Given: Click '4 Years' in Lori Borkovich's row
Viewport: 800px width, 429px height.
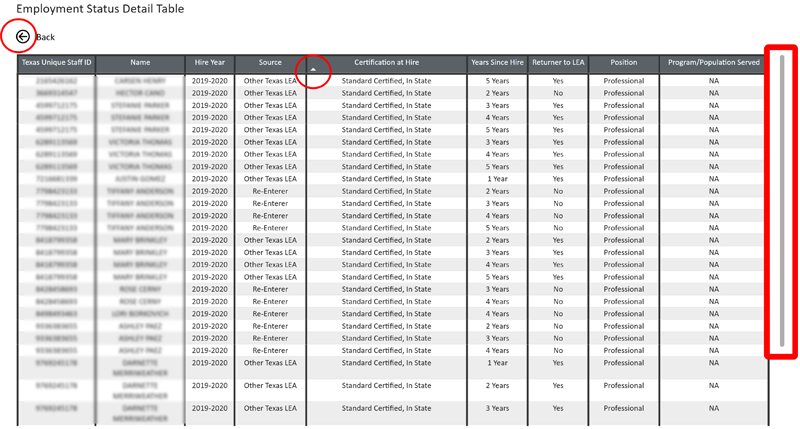Looking at the screenshot, I should point(497,314).
